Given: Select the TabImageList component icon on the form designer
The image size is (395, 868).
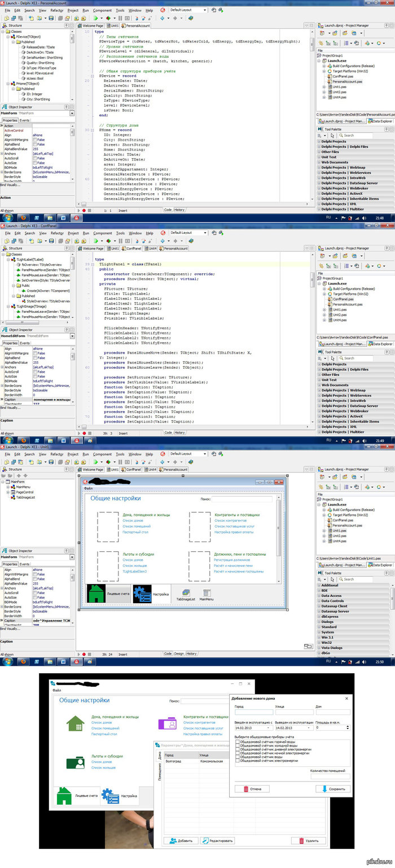Looking at the screenshot, I should click(185, 592).
